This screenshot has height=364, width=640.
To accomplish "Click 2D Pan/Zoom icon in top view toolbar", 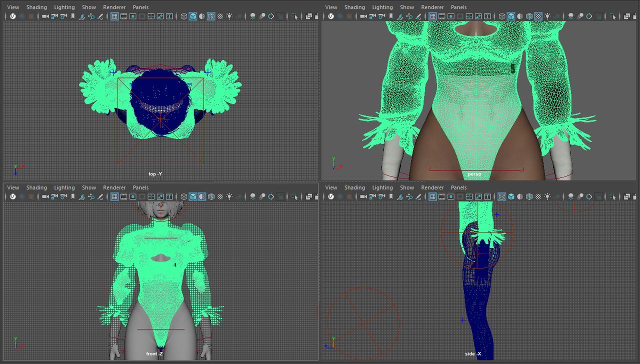I will (x=91, y=16).
